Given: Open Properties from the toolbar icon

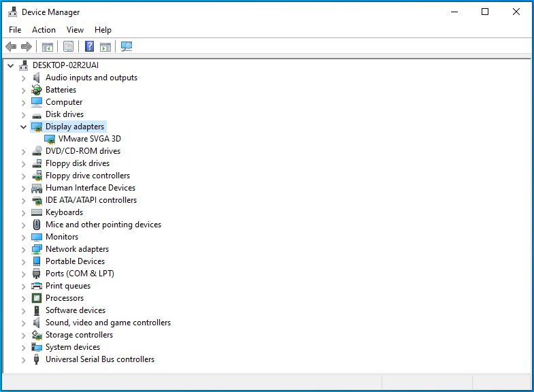Looking at the screenshot, I should pos(68,47).
